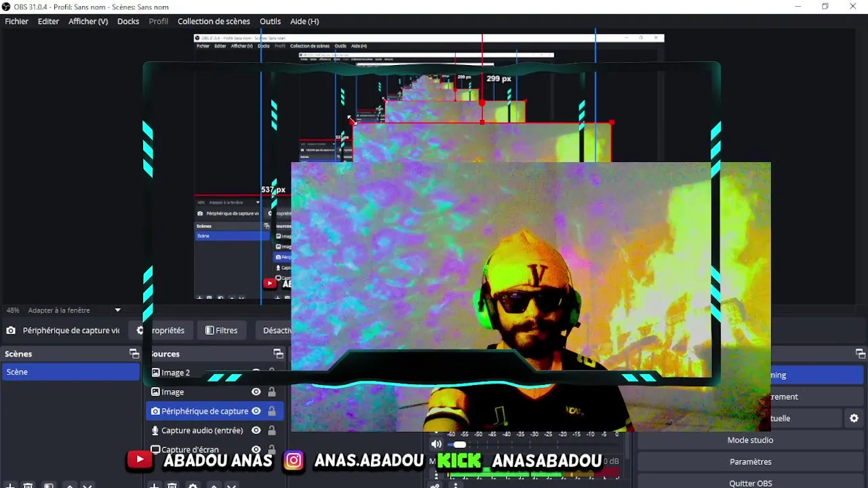Add a new scene with the plus icon
Viewport: 868px width, 488px height.
(x=10, y=486)
